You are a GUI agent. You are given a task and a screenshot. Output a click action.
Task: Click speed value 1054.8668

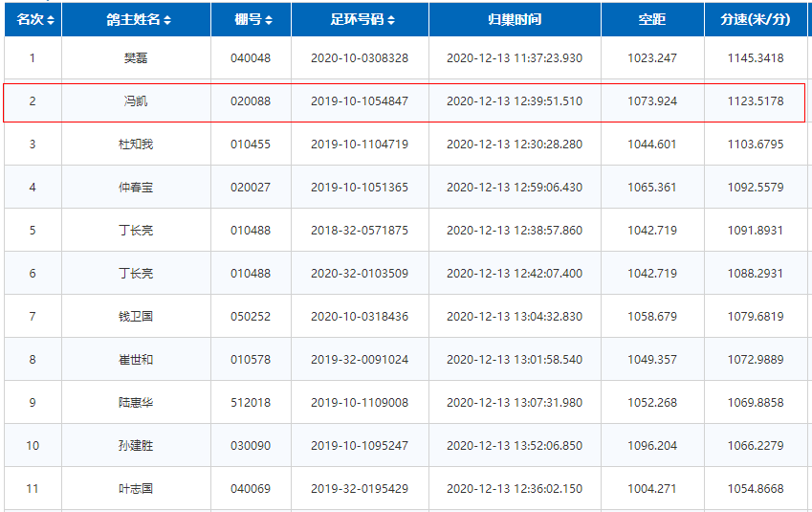point(756,488)
